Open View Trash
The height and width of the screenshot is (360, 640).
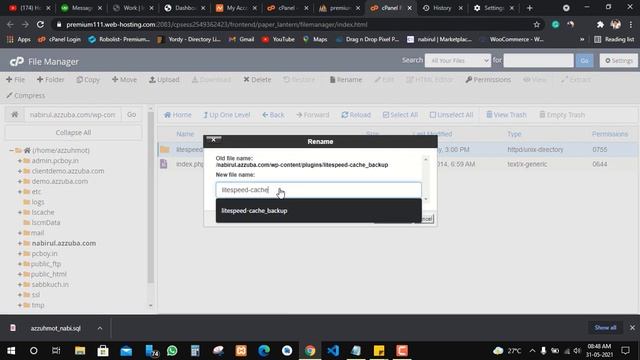pos(506,115)
